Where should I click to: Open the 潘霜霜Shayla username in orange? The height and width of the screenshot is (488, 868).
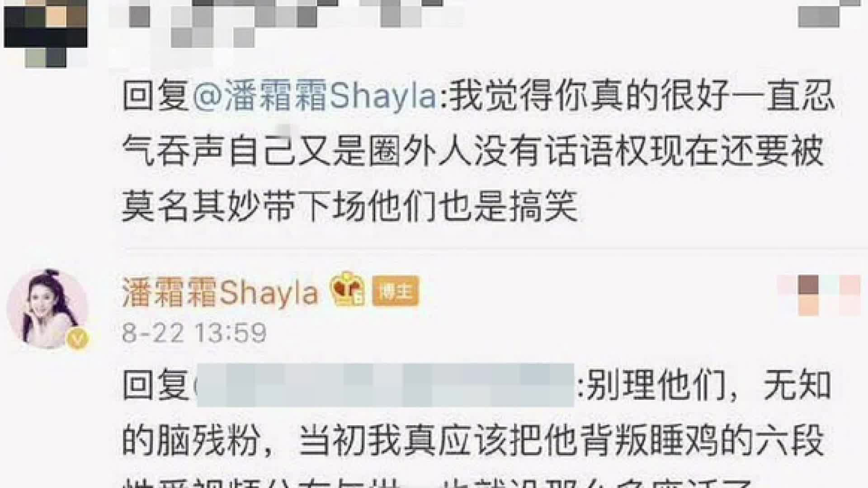pos(220,293)
